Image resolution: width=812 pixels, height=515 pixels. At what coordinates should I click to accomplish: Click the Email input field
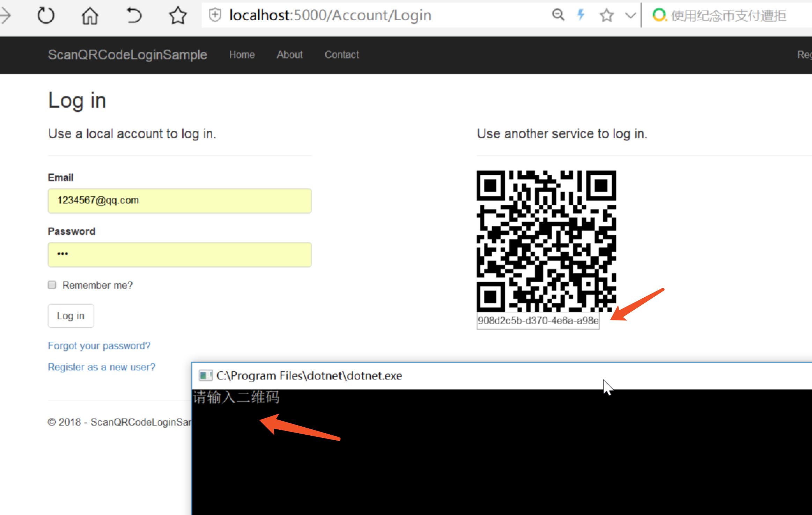pyautogui.click(x=179, y=201)
